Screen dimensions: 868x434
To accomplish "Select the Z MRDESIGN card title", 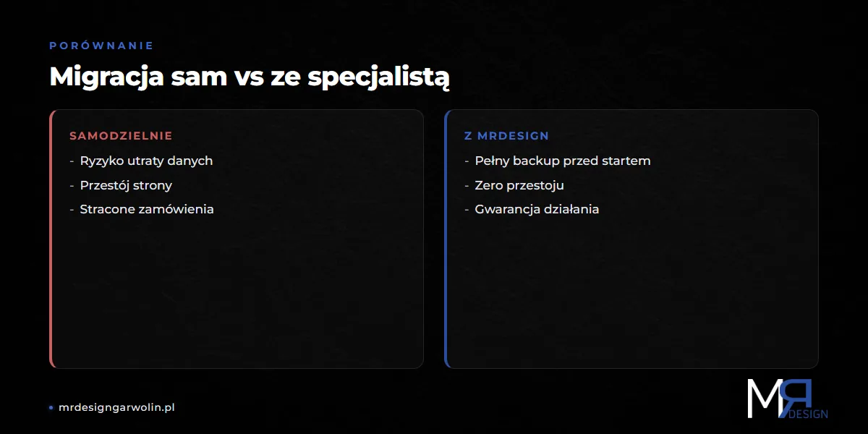I will tap(506, 136).
